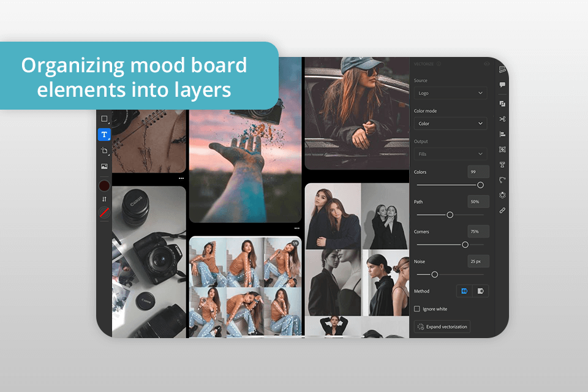Click the Source label text
The image size is (588, 392).
420,81
